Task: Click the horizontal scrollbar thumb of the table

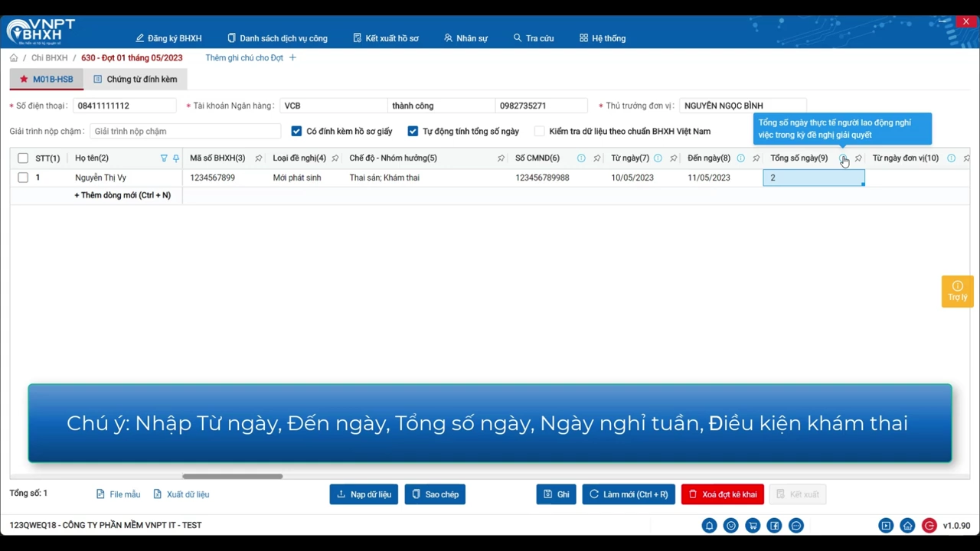Action: coord(232,476)
